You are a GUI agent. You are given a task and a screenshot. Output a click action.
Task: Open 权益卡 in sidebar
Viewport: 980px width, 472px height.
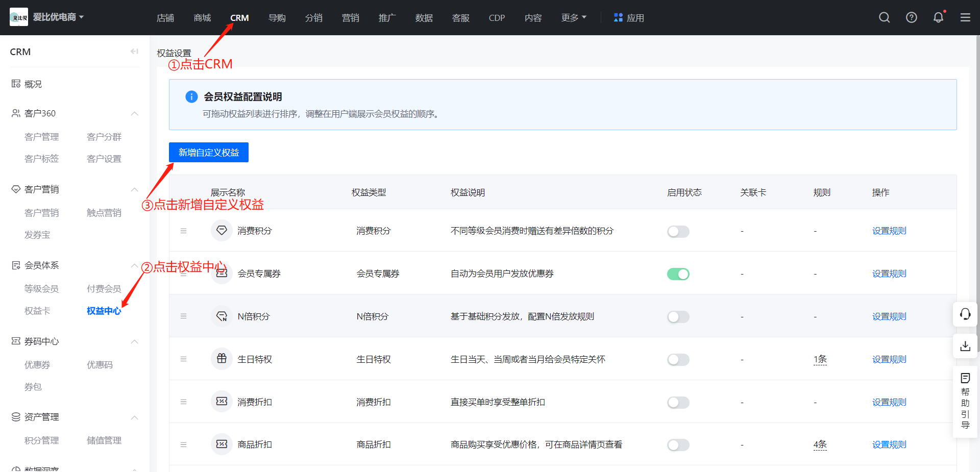click(37, 311)
